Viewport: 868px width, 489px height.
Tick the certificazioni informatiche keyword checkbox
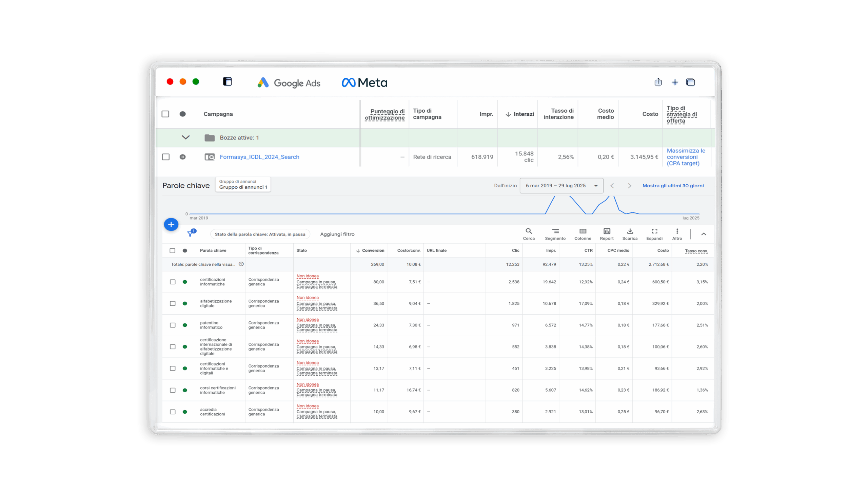(173, 282)
